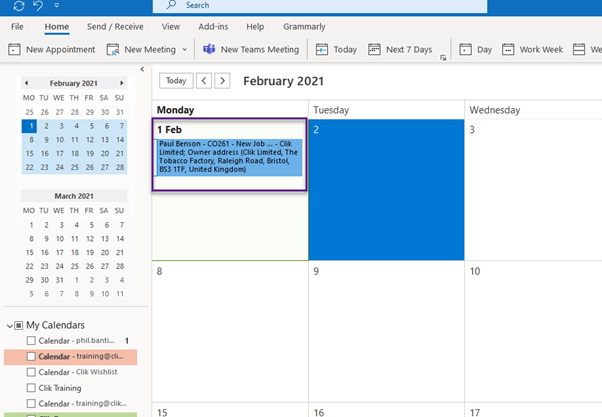Select the Home ribbon tab
602x417 pixels.
click(57, 26)
